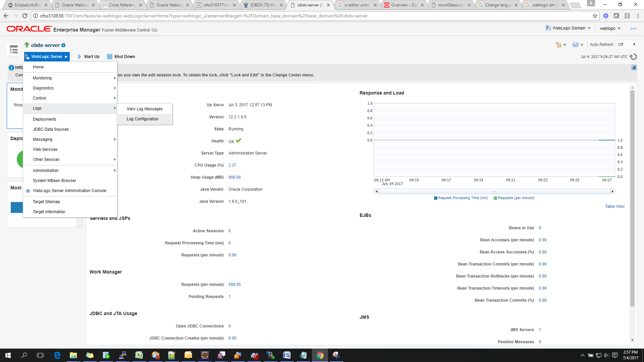This screenshot has height=362, width=644.
Task: Open the WebLogic Server dropdown menu
Action: [x=47, y=57]
